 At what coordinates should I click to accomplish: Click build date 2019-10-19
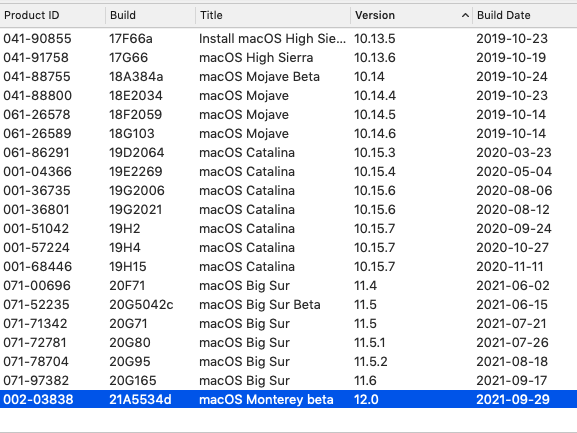click(x=511, y=58)
